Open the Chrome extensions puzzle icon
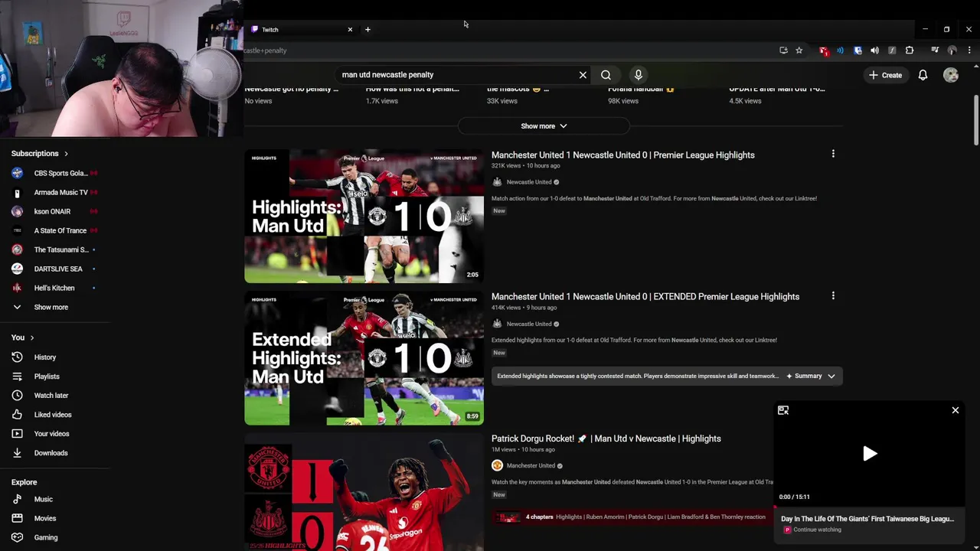This screenshot has height=551, width=980. pyautogui.click(x=910, y=51)
